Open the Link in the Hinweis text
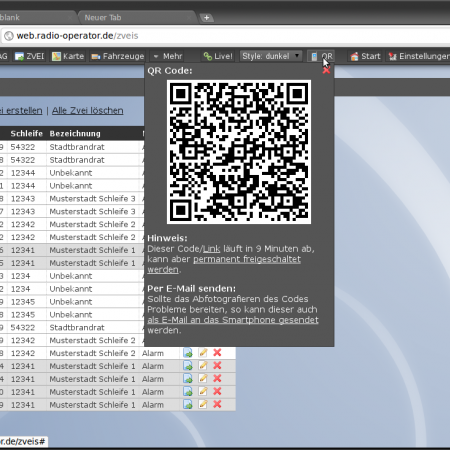Viewport: 450px width, 450px height. 211,249
